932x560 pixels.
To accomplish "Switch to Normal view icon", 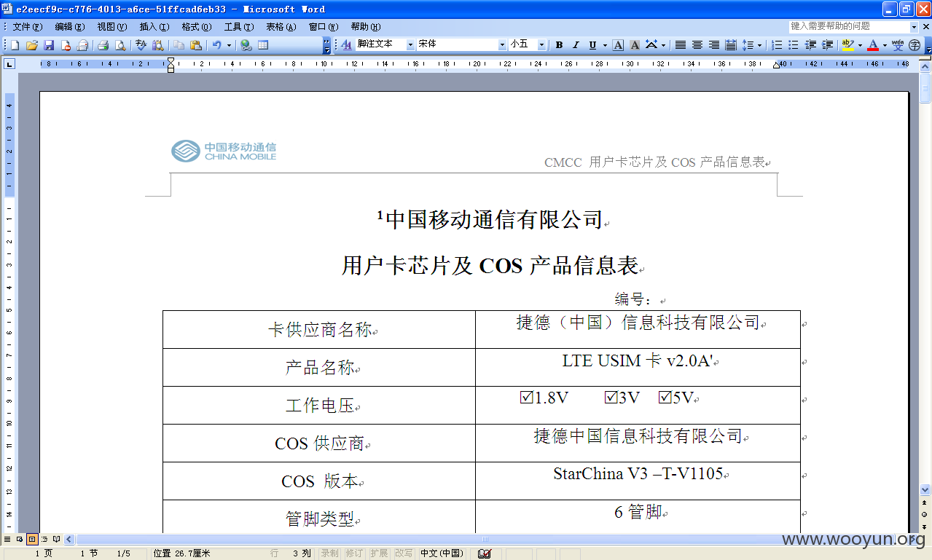I will pos(8,540).
